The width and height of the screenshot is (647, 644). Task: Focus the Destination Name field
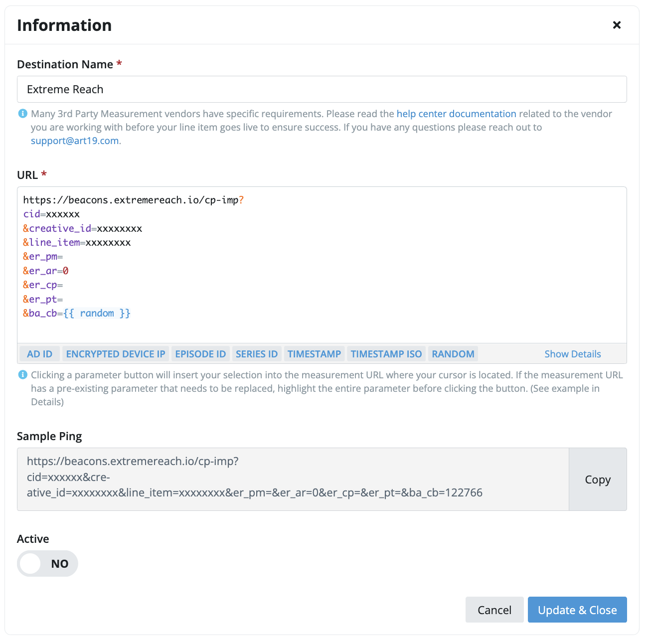point(322,89)
